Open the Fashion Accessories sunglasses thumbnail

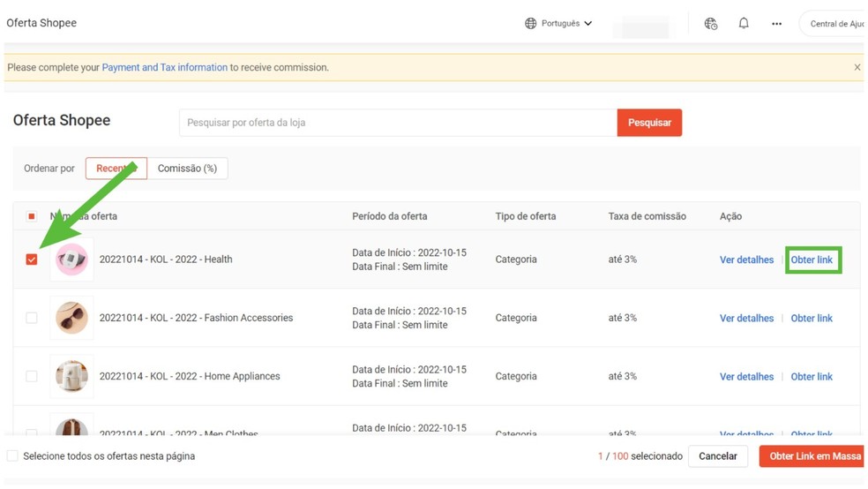(71, 318)
